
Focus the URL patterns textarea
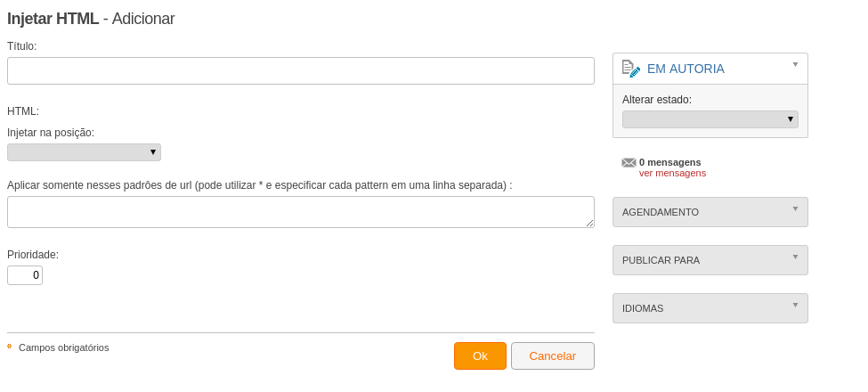point(301,212)
